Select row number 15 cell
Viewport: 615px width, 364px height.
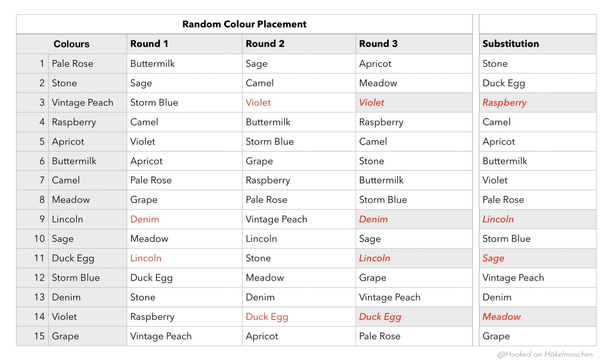click(39, 336)
